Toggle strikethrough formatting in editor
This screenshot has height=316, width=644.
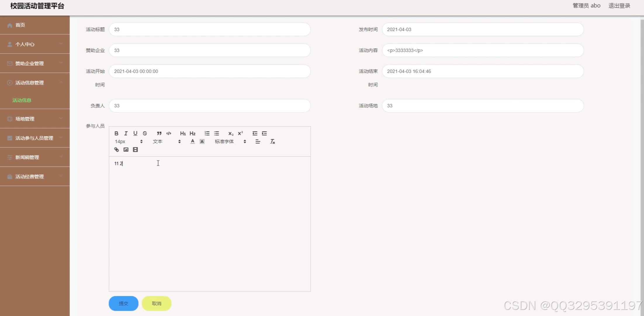(145, 133)
